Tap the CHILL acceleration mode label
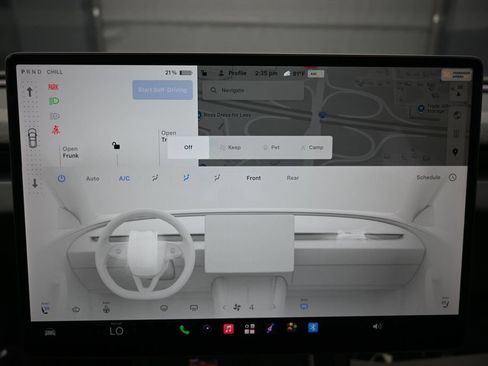488x366 pixels. tap(55, 72)
